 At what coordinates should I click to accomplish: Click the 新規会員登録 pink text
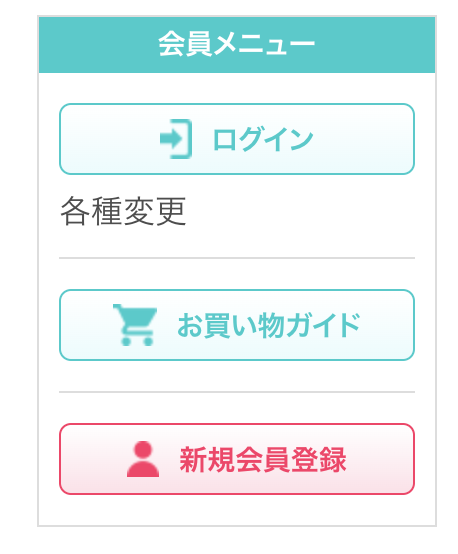click(x=263, y=459)
